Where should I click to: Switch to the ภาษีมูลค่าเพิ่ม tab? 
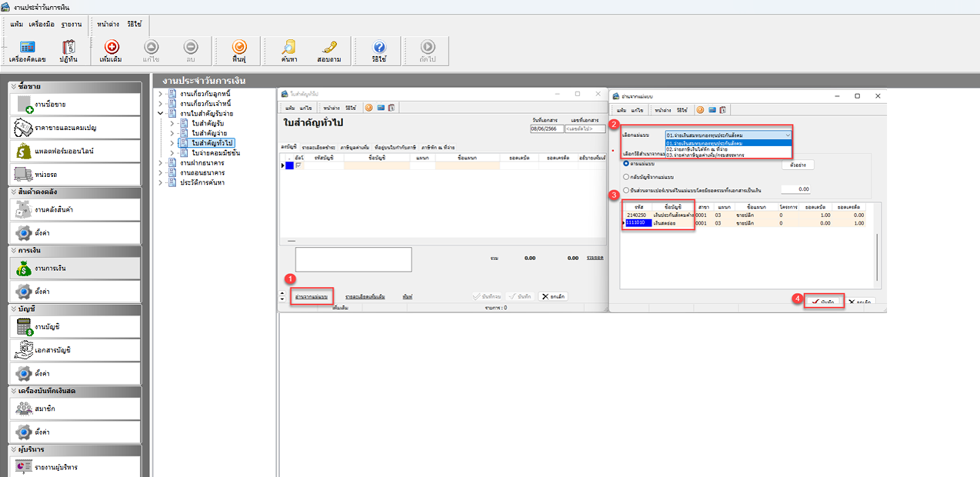tap(355, 147)
